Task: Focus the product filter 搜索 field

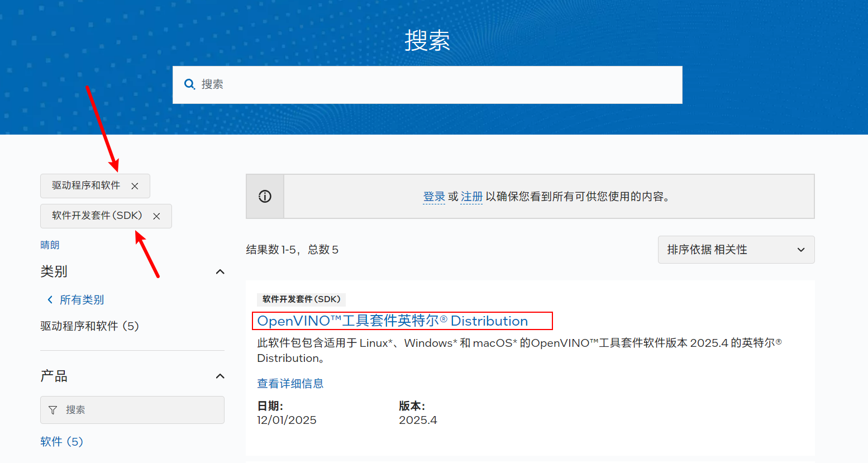Action: 132,410
